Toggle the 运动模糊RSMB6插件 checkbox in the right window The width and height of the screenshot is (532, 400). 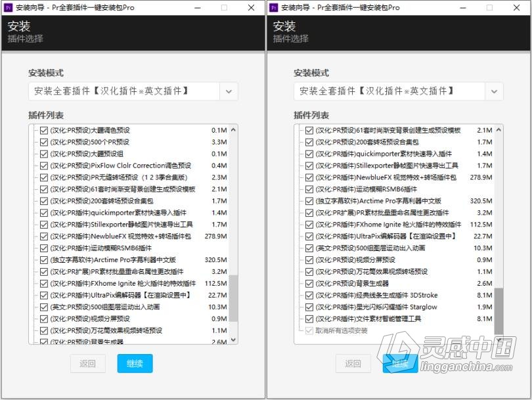pos(309,189)
